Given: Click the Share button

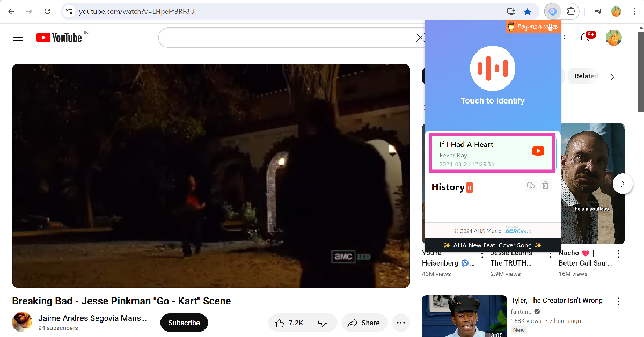Looking at the screenshot, I should tap(364, 323).
